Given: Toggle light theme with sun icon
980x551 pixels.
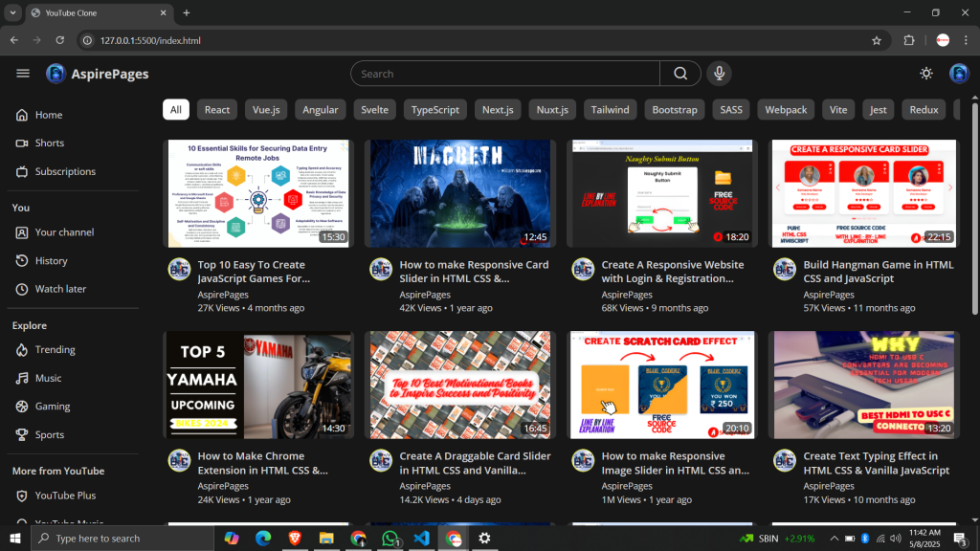Looking at the screenshot, I should (926, 74).
